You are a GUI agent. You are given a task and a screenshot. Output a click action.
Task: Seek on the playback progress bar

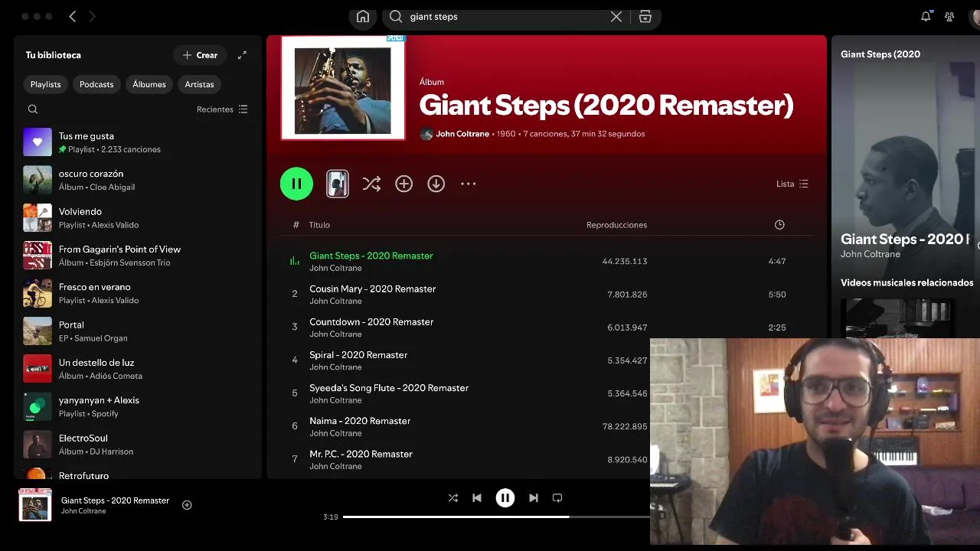[496, 517]
